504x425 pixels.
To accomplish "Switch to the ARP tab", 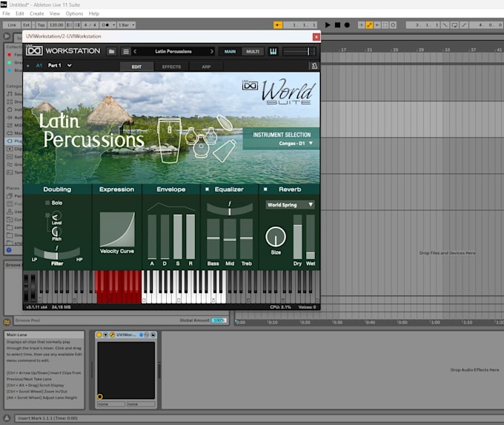I will [x=206, y=67].
